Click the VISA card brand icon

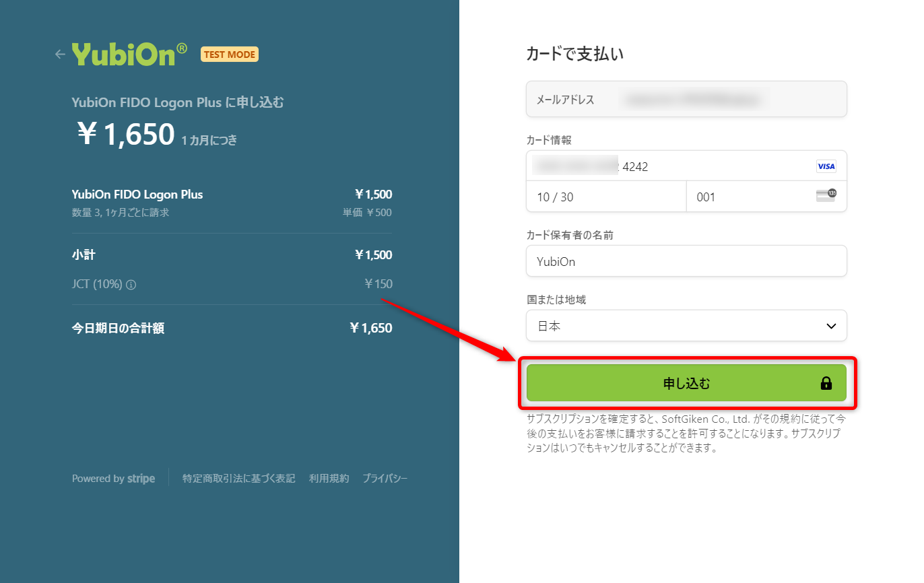(826, 166)
